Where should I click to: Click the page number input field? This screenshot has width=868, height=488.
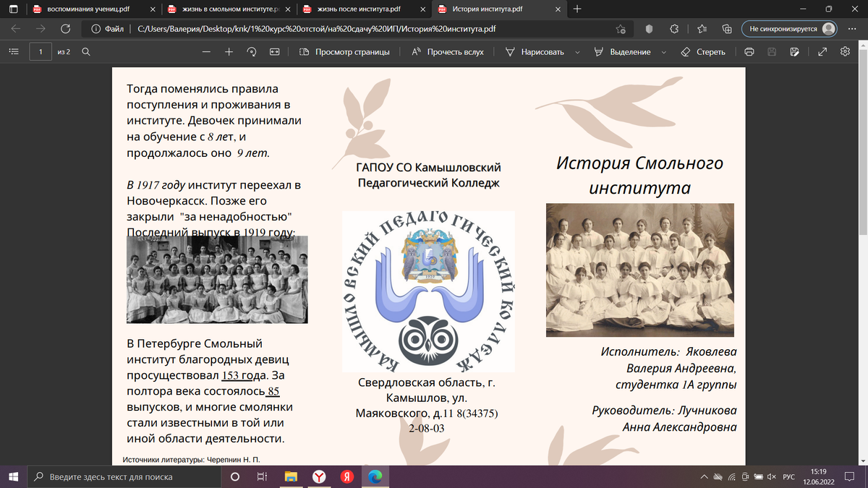pyautogui.click(x=40, y=51)
